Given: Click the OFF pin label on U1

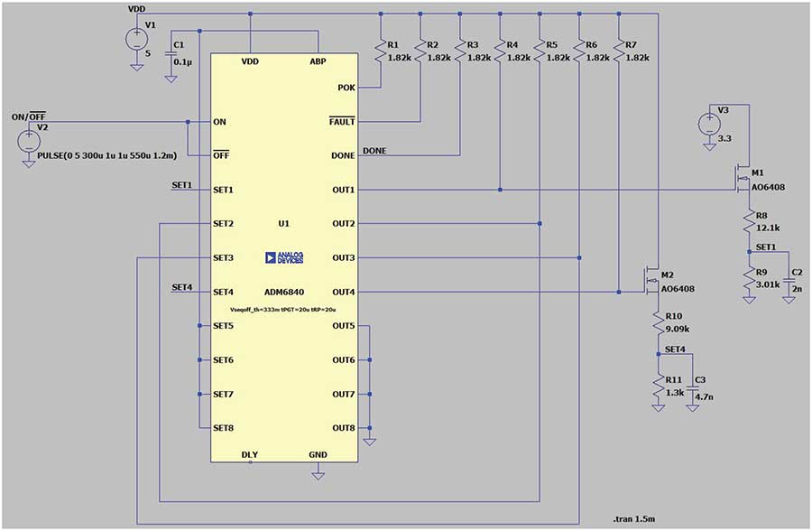Looking at the screenshot, I should 221,155.
